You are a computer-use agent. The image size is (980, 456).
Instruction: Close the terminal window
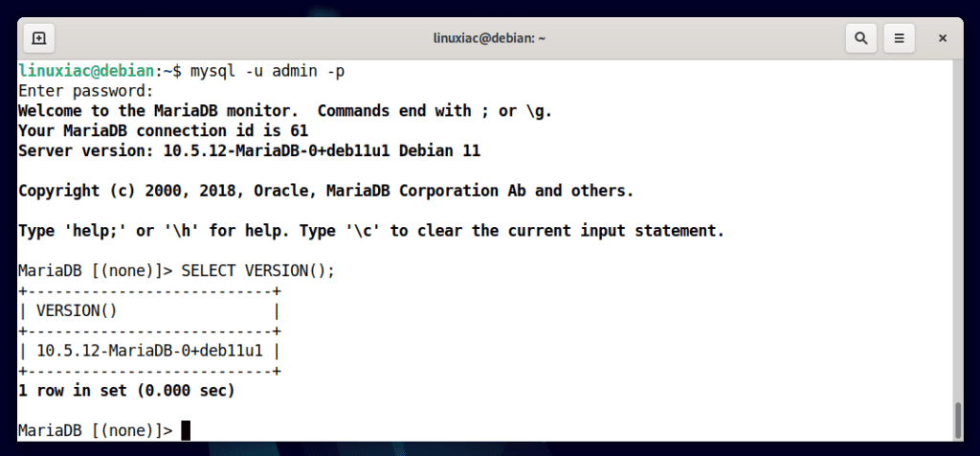point(943,38)
